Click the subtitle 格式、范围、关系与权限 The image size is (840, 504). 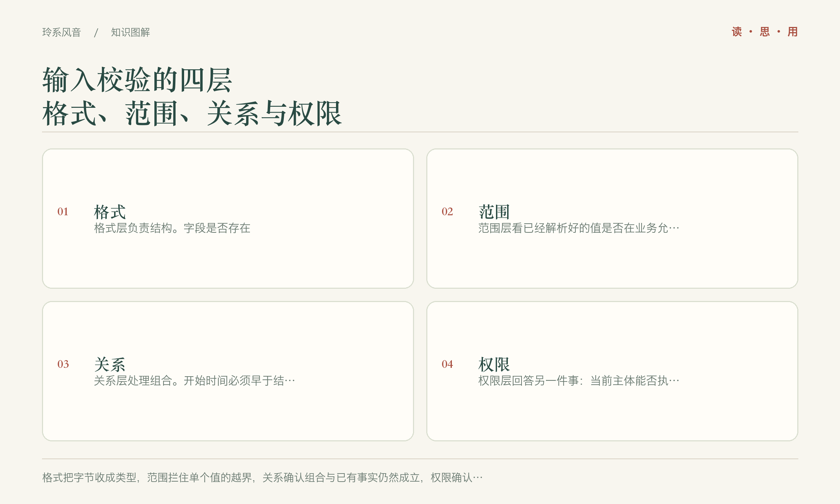(192, 113)
